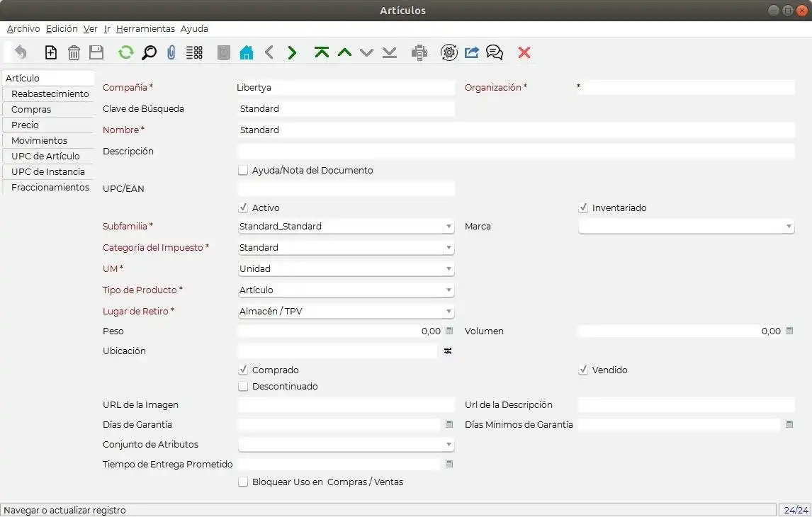Open calculator next to Días de Garantía
The image size is (812, 517).
pyautogui.click(x=449, y=424)
